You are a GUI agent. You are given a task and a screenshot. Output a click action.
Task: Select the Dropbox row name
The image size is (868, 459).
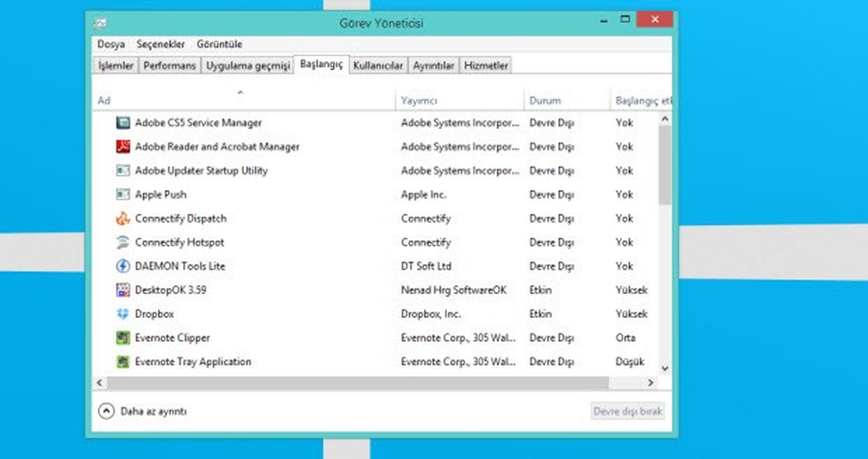154,314
